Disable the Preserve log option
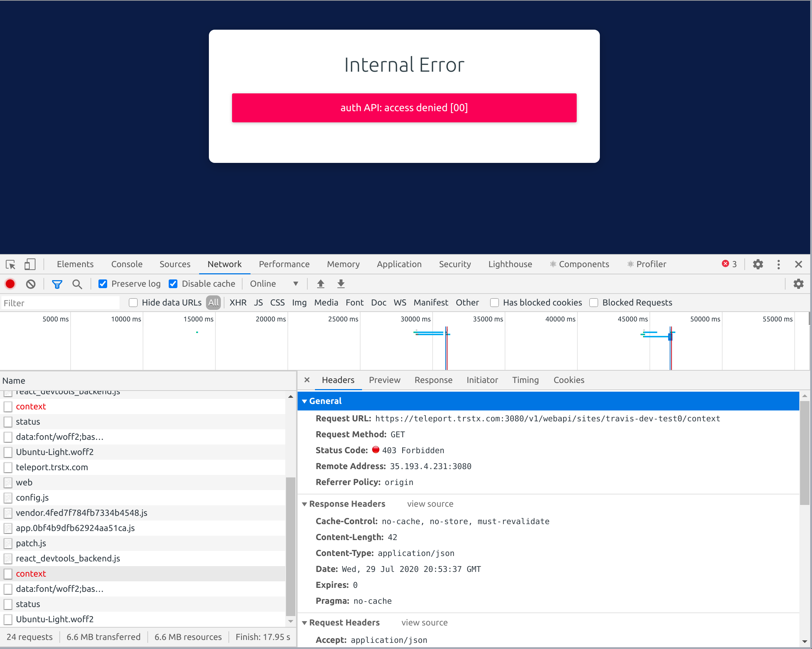The height and width of the screenshot is (649, 812). point(103,284)
